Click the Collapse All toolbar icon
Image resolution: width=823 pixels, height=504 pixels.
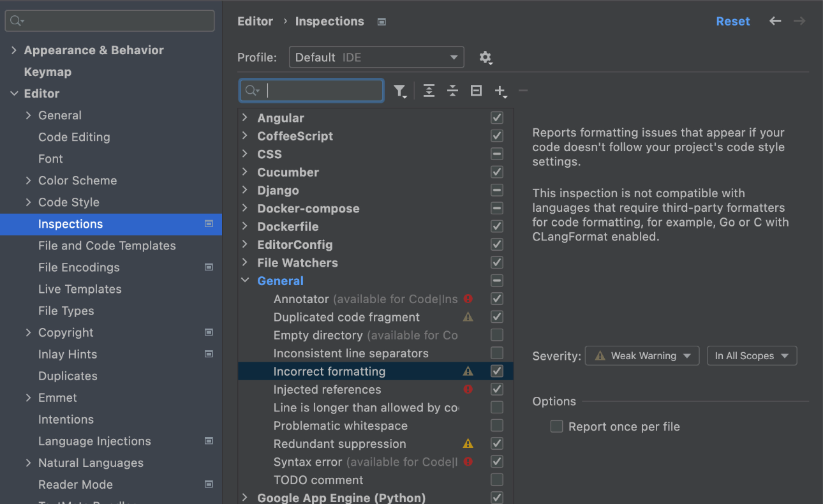452,91
